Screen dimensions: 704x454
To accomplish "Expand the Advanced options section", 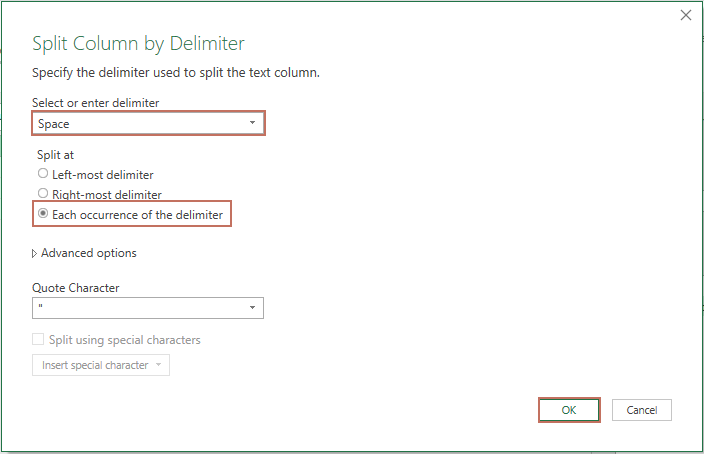I will coord(84,253).
